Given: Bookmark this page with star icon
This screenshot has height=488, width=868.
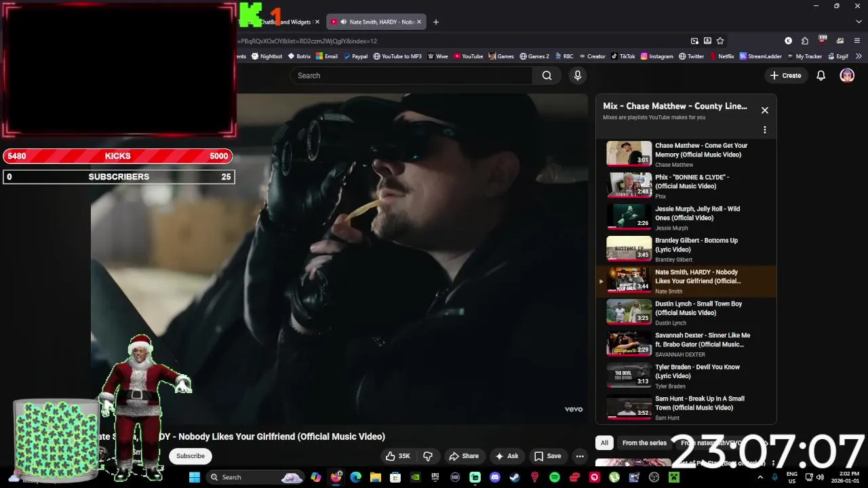Looking at the screenshot, I should 720,41.
